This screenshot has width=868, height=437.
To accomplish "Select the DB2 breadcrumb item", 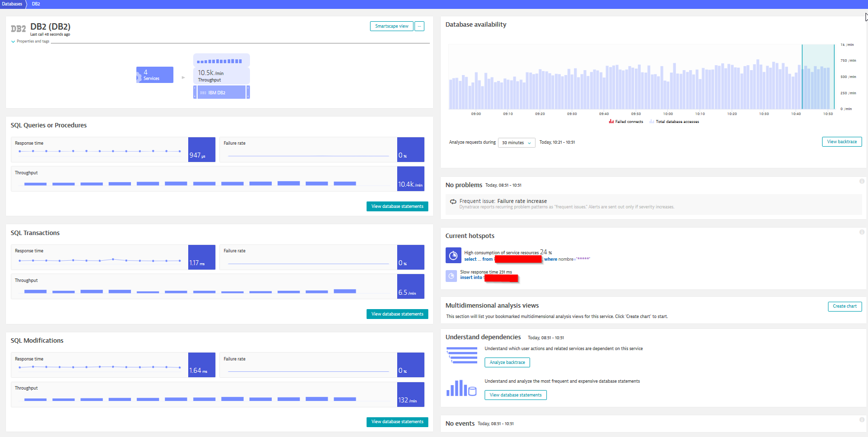I will coord(36,4).
